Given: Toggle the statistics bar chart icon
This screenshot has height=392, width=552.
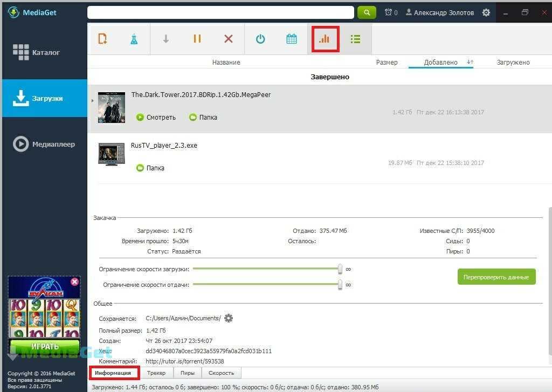Looking at the screenshot, I should point(325,39).
